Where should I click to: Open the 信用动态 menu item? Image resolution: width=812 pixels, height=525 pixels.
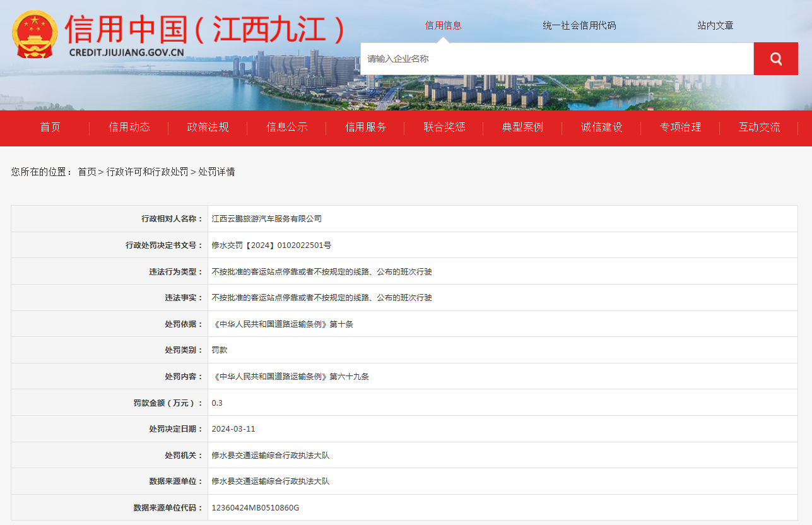[129, 127]
